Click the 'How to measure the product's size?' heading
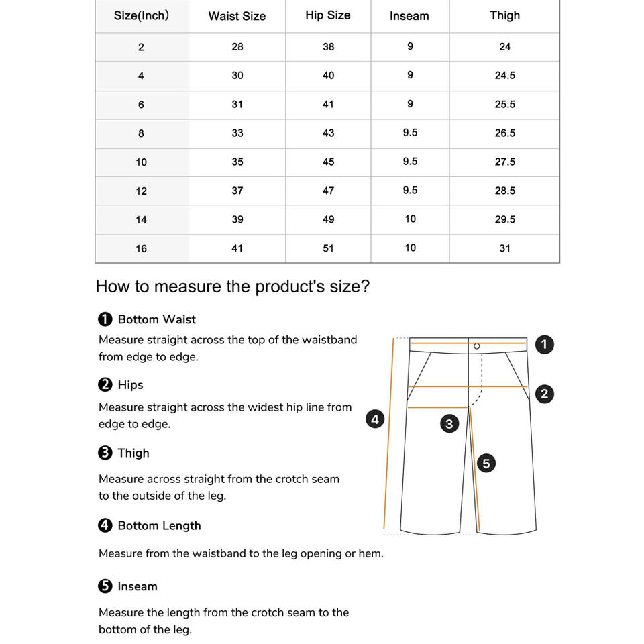The width and height of the screenshot is (644, 644). tap(233, 286)
